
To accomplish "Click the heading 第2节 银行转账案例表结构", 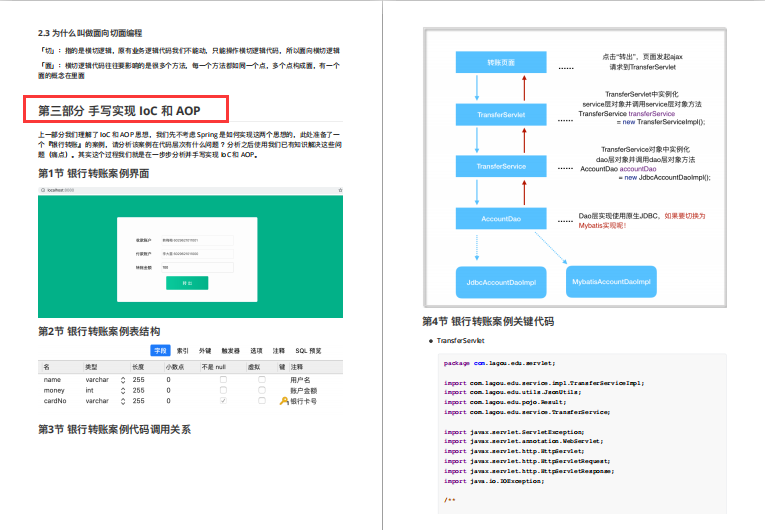I will point(99,331).
